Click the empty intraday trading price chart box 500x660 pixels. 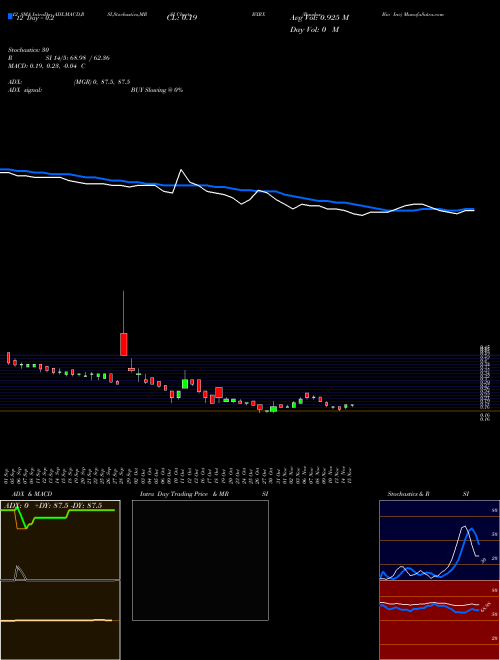pyautogui.click(x=200, y=560)
